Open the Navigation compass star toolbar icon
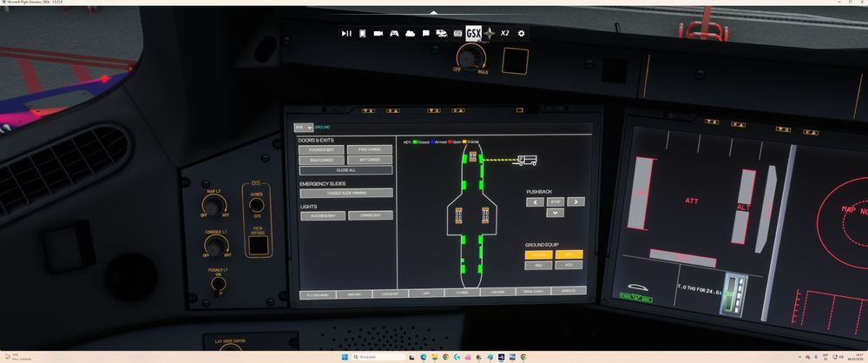This screenshot has height=363, width=868. (490, 33)
